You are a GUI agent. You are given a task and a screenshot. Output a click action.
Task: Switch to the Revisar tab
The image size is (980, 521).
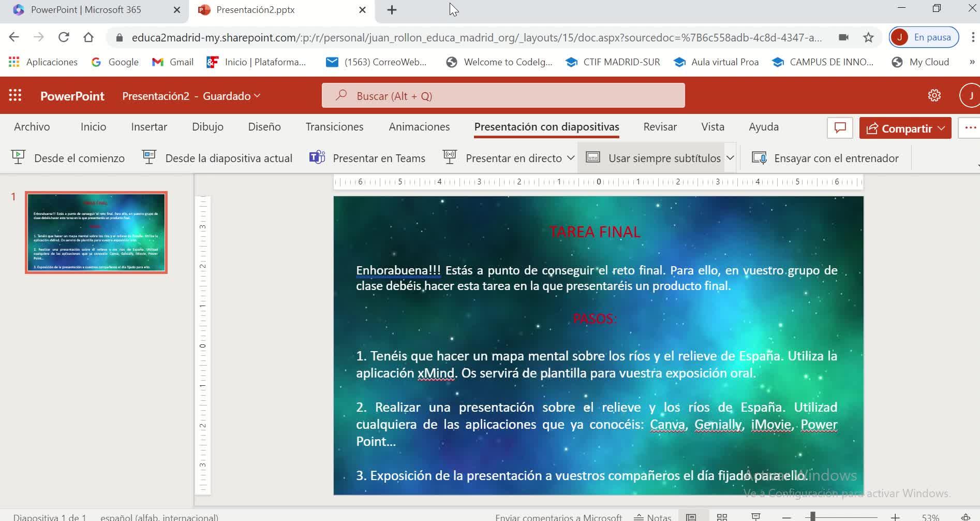tap(660, 127)
